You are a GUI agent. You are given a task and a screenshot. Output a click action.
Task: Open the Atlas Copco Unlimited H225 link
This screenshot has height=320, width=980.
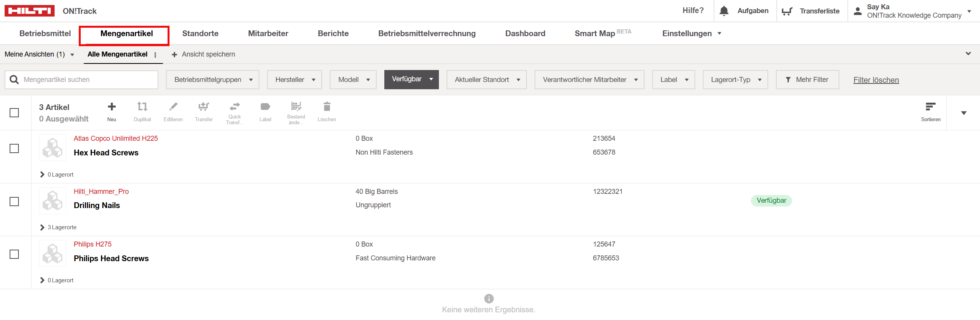(116, 138)
